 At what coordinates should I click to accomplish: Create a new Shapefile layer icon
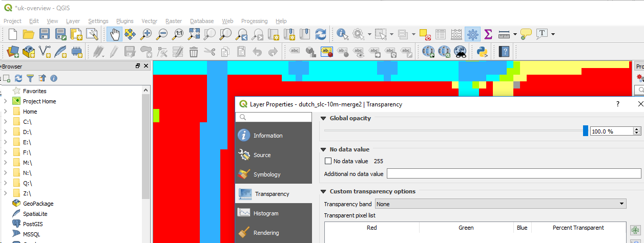(45, 51)
